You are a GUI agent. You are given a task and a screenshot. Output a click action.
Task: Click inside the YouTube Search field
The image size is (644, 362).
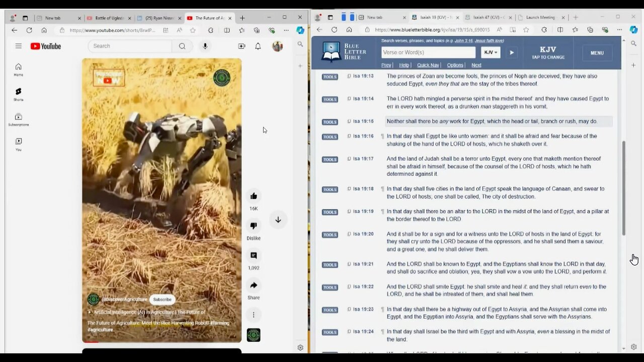click(130, 46)
